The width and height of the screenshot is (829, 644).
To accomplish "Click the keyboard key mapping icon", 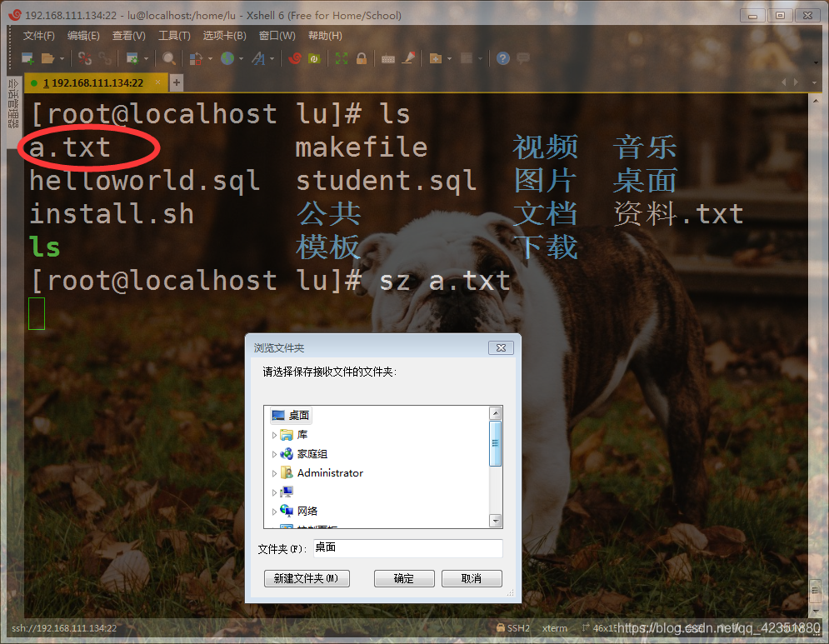I will click(388, 58).
